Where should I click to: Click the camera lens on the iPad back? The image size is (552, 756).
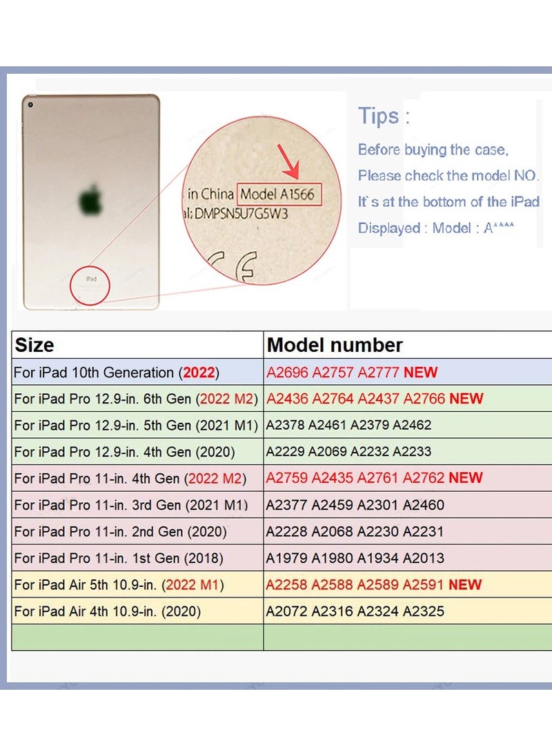click(x=31, y=105)
